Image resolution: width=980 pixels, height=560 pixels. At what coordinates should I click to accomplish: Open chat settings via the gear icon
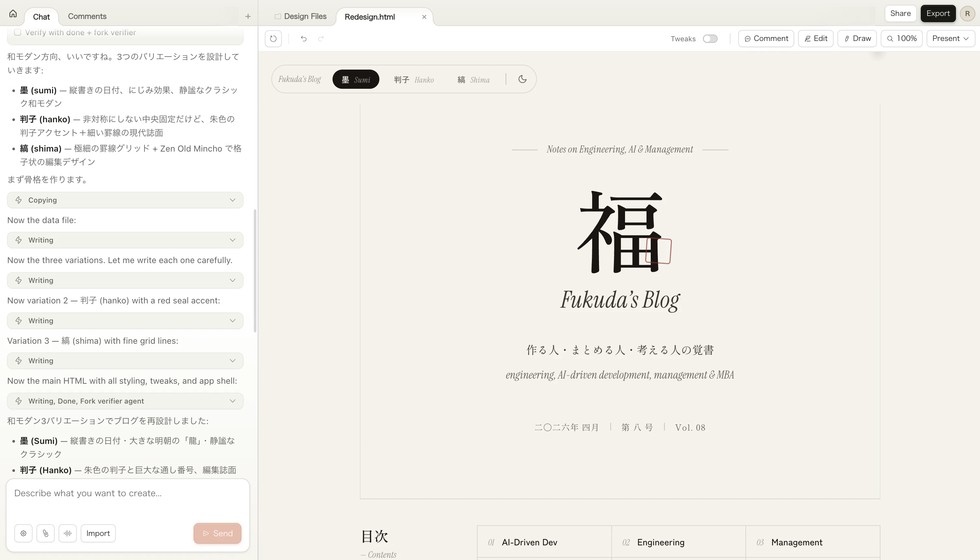23,533
